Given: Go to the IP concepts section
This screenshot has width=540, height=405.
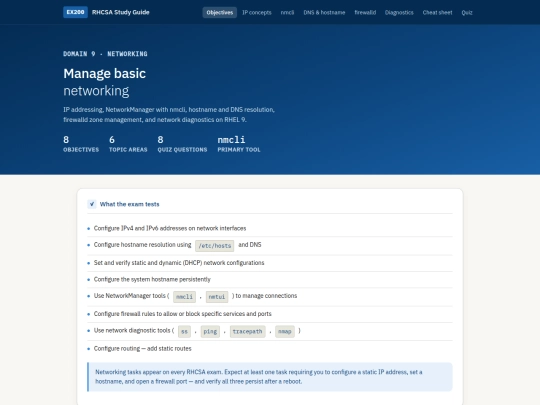Looking at the screenshot, I should point(257,12).
